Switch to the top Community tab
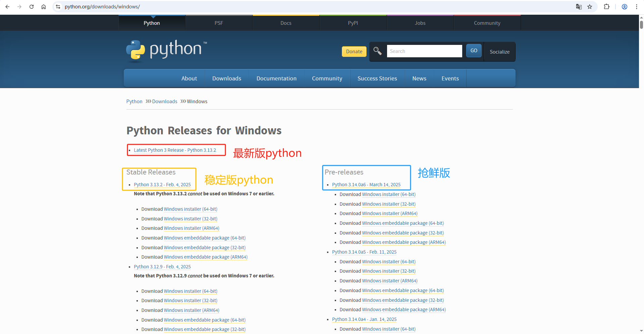644x334 pixels. [487, 23]
